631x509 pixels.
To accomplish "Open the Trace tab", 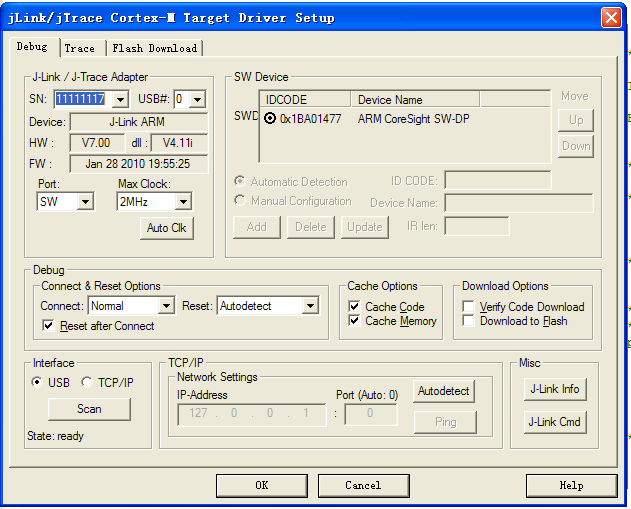I will pyautogui.click(x=80, y=48).
